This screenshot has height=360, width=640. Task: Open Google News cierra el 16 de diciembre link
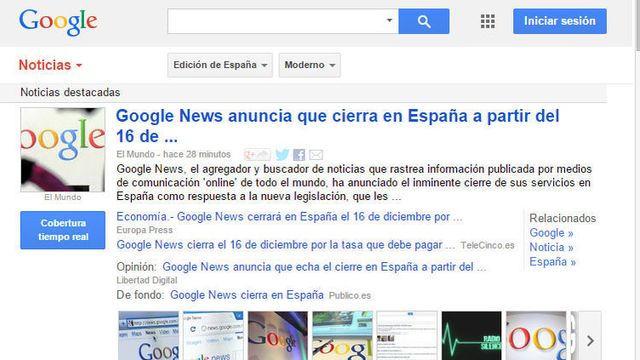tap(285, 245)
